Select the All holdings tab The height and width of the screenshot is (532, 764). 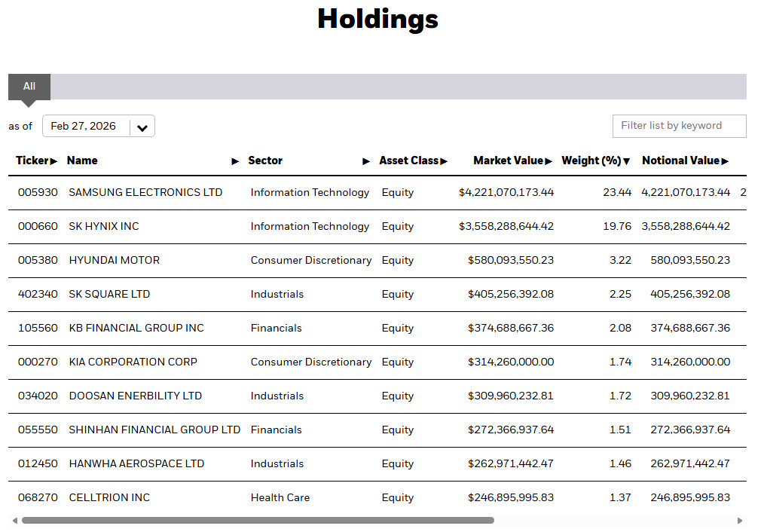29,87
